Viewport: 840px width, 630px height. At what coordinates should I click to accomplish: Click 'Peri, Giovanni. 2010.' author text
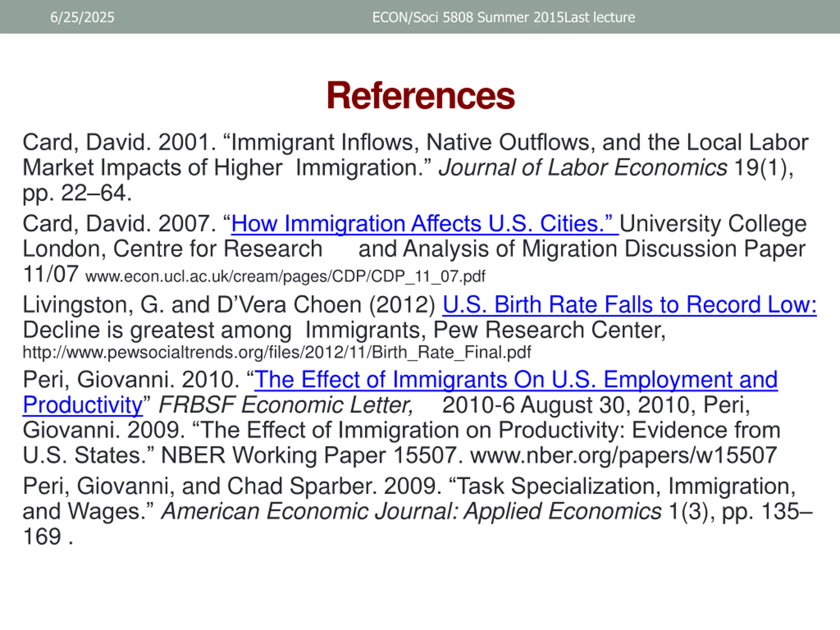[x=131, y=380]
